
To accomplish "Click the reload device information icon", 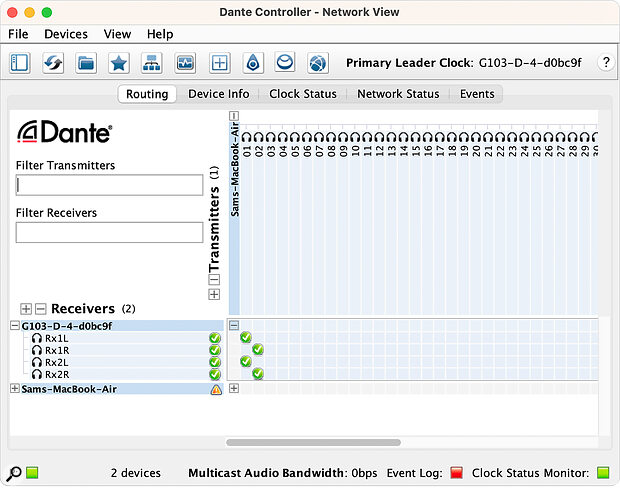I will click(53, 63).
